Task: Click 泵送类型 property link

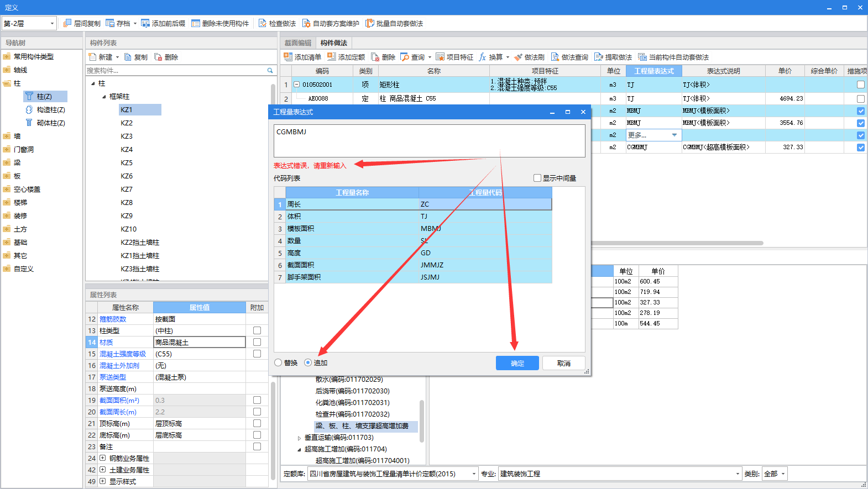Action: click(x=113, y=377)
